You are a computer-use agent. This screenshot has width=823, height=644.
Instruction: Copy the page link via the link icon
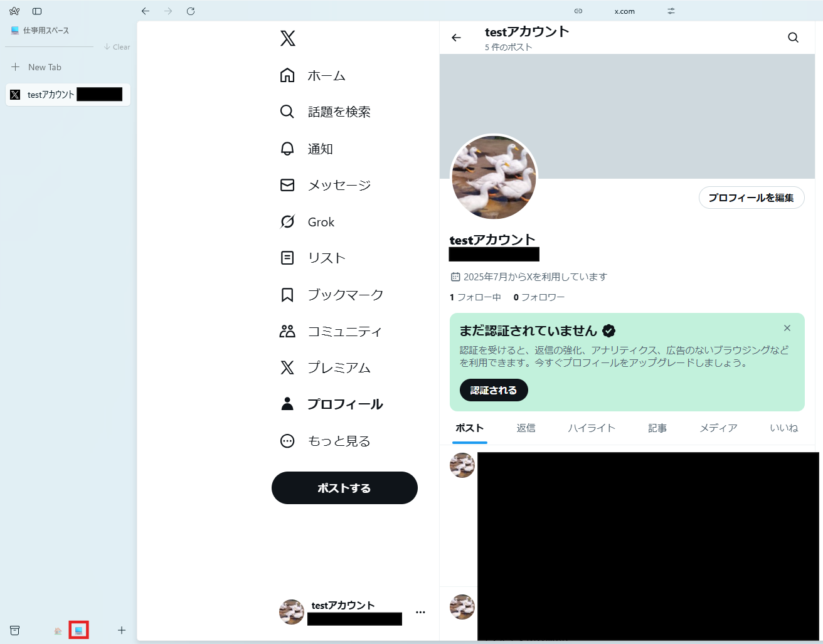click(x=578, y=11)
